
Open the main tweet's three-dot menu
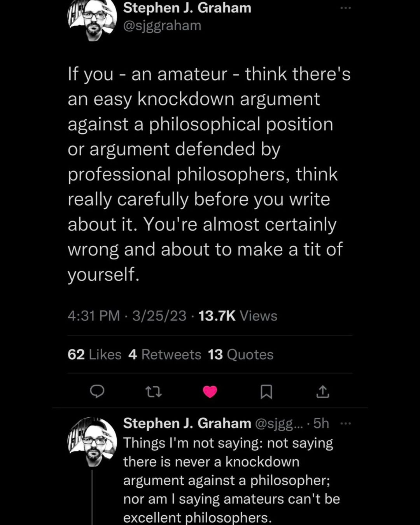[345, 8]
